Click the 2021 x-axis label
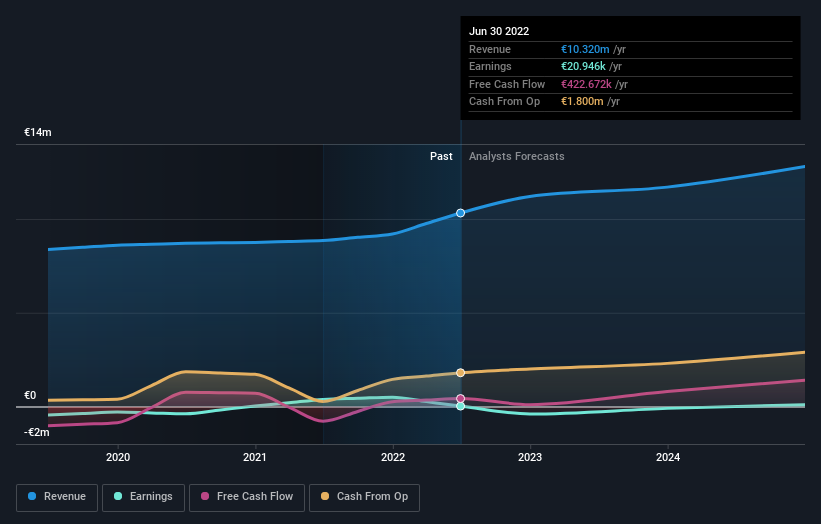Viewport: 821px width, 524px height. 255,457
